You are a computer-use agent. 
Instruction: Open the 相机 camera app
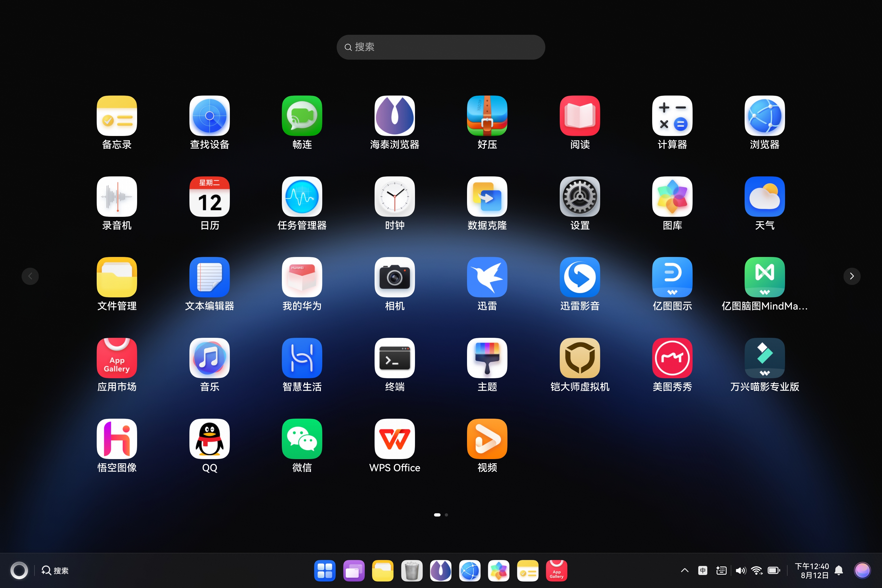click(x=395, y=277)
